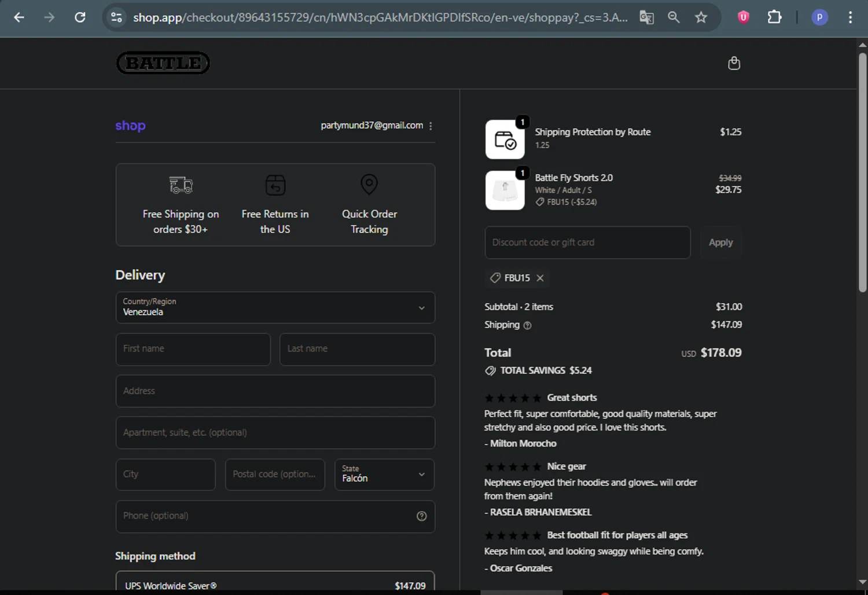Click the Shop Pay logo
The image size is (868, 595).
[x=130, y=126]
